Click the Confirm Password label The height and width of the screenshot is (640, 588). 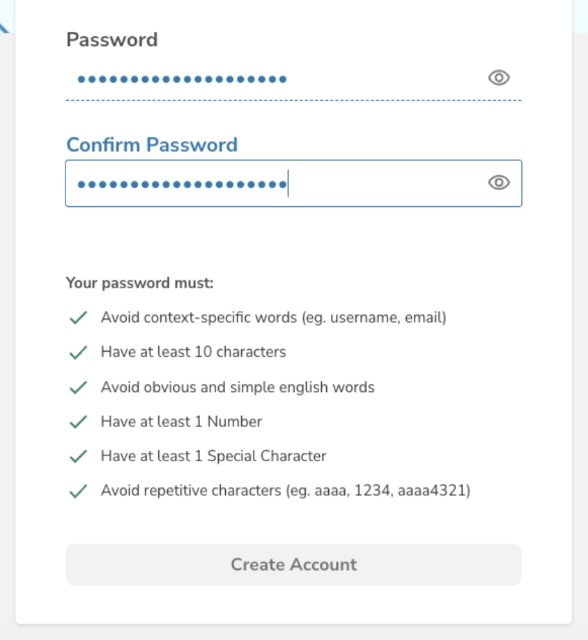tap(152, 144)
